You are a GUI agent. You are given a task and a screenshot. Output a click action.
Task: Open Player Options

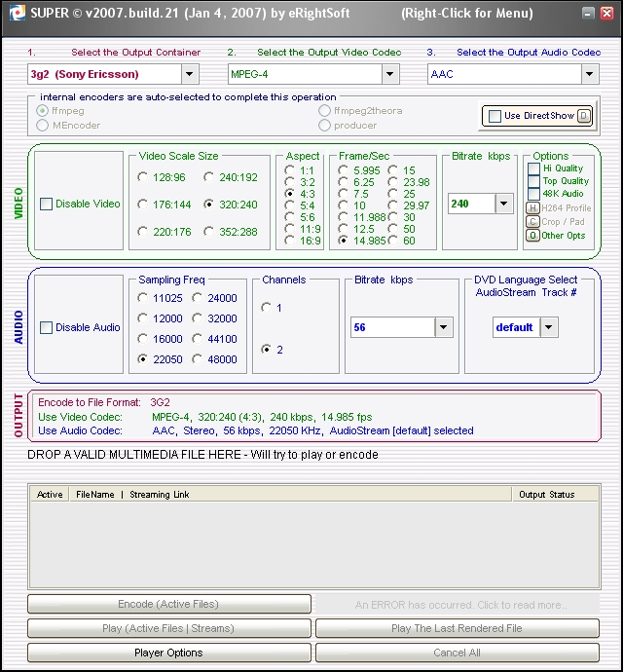(x=169, y=653)
